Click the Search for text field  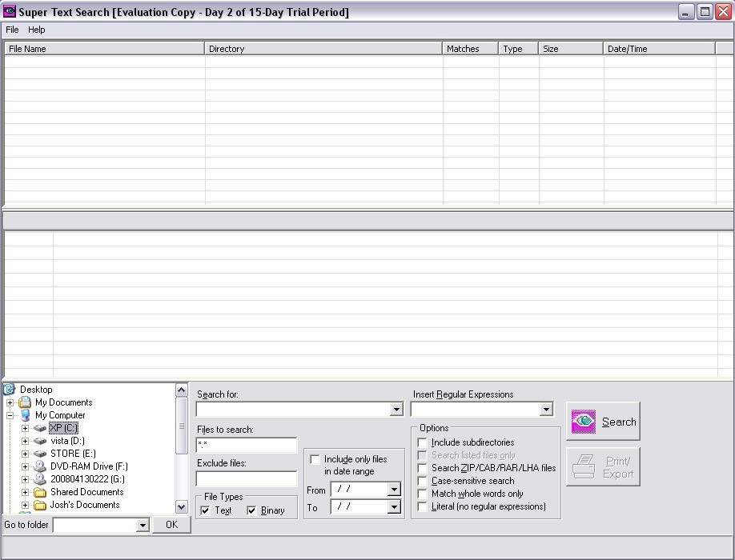(293, 410)
